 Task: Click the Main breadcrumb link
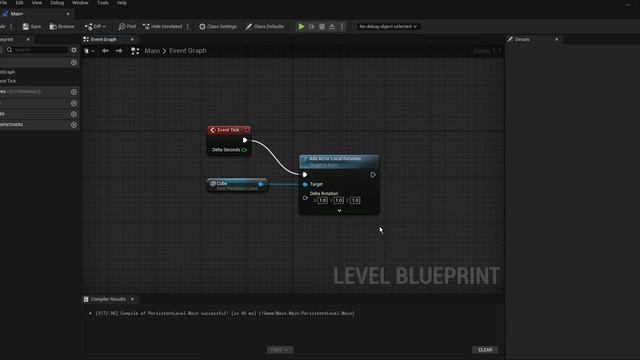click(x=152, y=51)
